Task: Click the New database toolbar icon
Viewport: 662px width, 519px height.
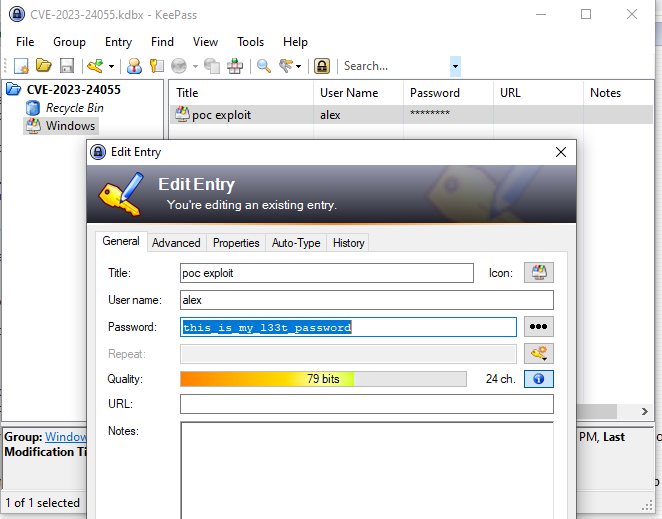Action: [x=21, y=66]
